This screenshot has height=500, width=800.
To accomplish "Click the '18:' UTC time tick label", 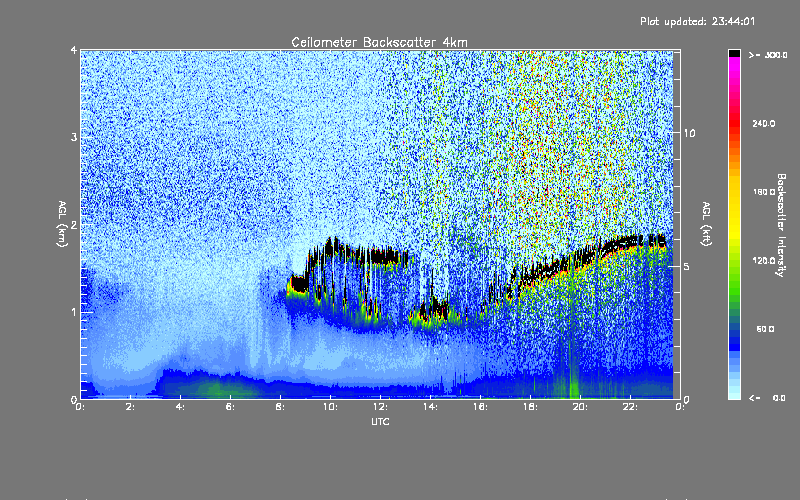I will [x=530, y=407].
